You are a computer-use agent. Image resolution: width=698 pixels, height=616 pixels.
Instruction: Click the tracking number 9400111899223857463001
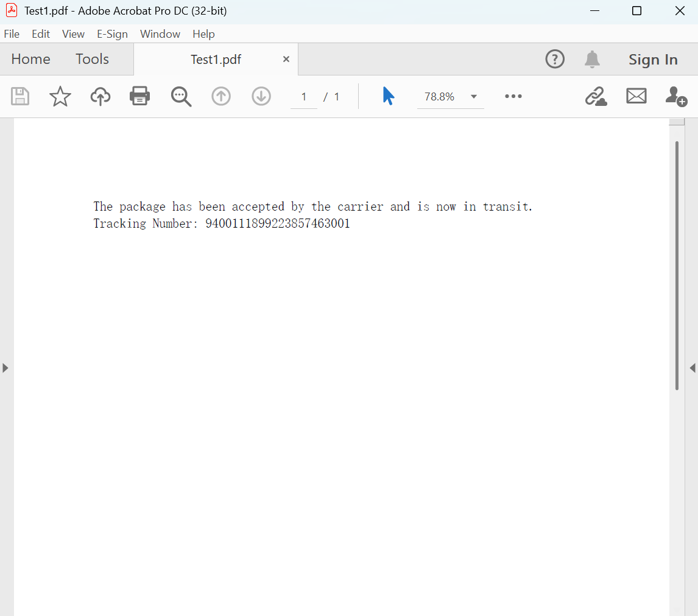(278, 223)
